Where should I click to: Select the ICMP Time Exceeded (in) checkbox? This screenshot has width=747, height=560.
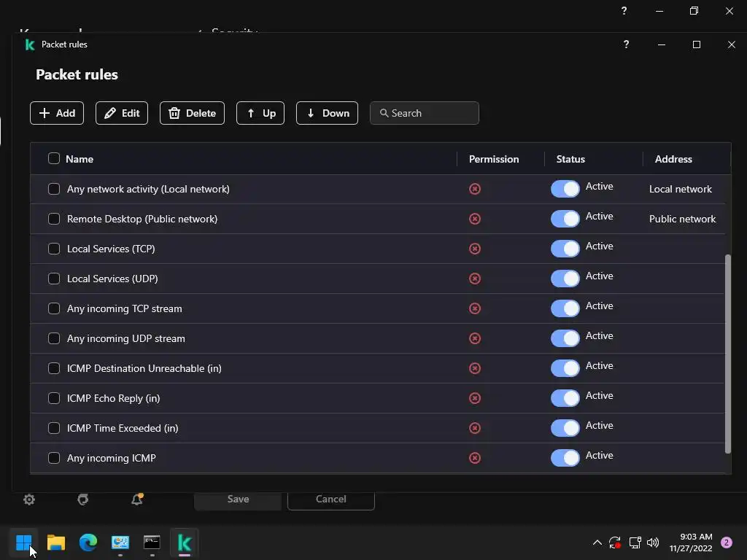pyautogui.click(x=54, y=428)
